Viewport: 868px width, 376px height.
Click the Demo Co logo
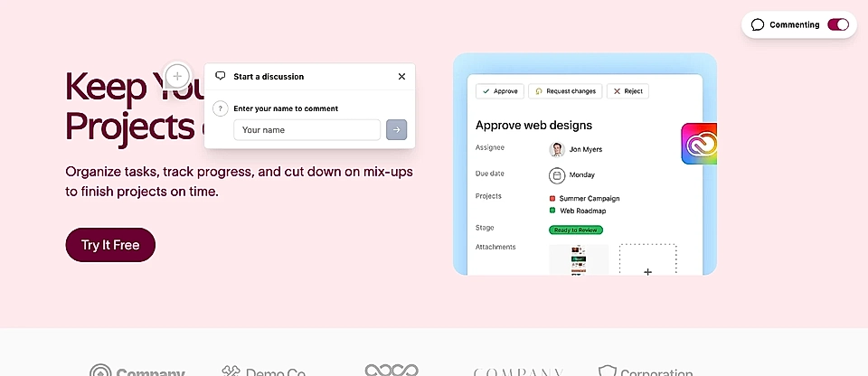click(263, 371)
